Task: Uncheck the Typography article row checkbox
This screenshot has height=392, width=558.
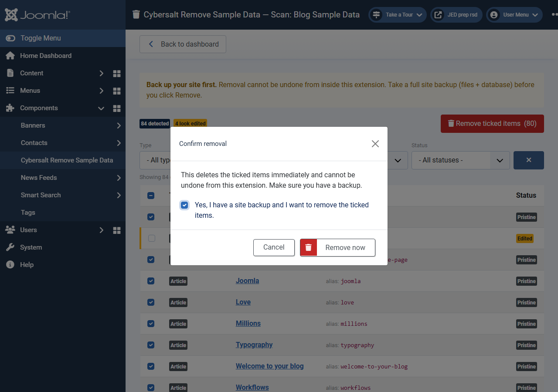Action: click(x=151, y=345)
